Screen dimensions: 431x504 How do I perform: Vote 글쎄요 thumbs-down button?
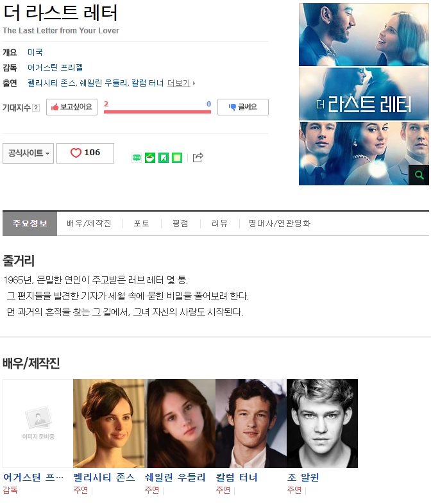[x=243, y=107]
